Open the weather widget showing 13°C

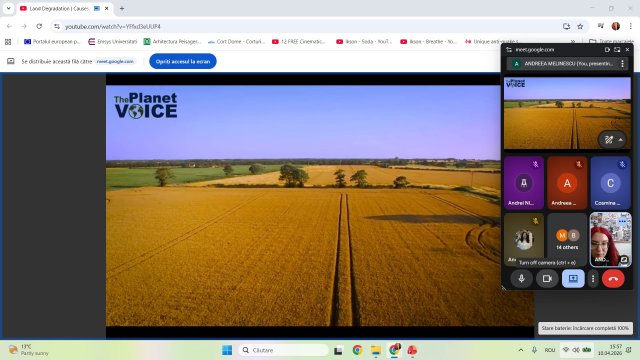click(29, 350)
